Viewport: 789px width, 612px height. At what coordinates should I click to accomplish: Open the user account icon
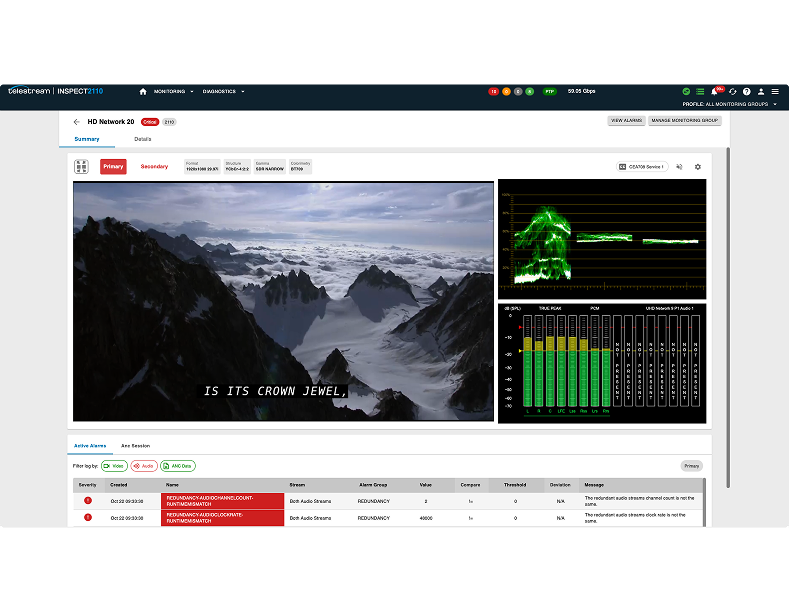click(x=761, y=92)
